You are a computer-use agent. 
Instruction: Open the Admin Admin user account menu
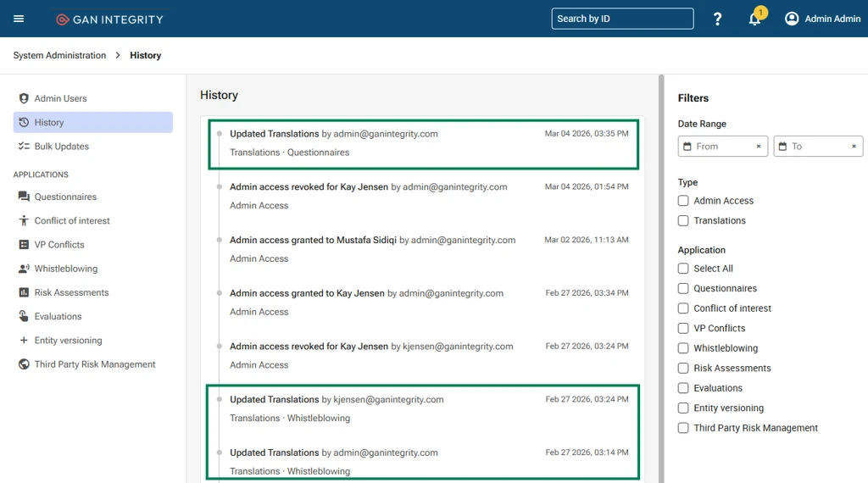pos(822,19)
